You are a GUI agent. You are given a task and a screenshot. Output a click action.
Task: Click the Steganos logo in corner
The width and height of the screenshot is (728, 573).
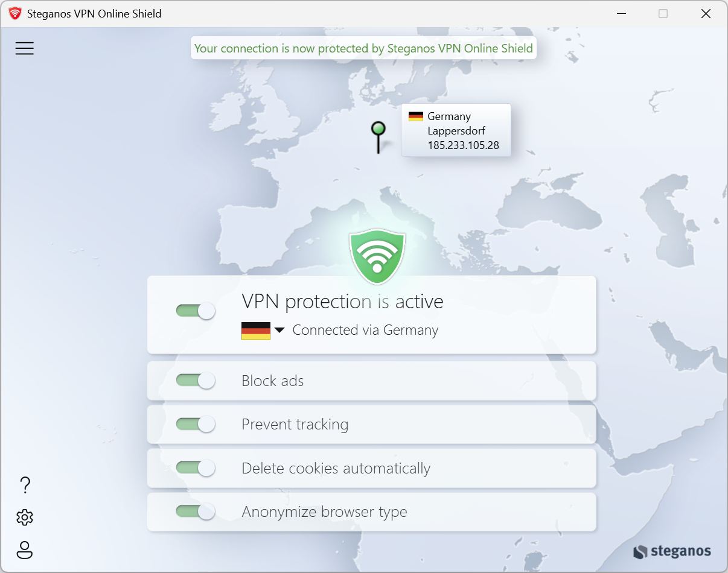(672, 551)
